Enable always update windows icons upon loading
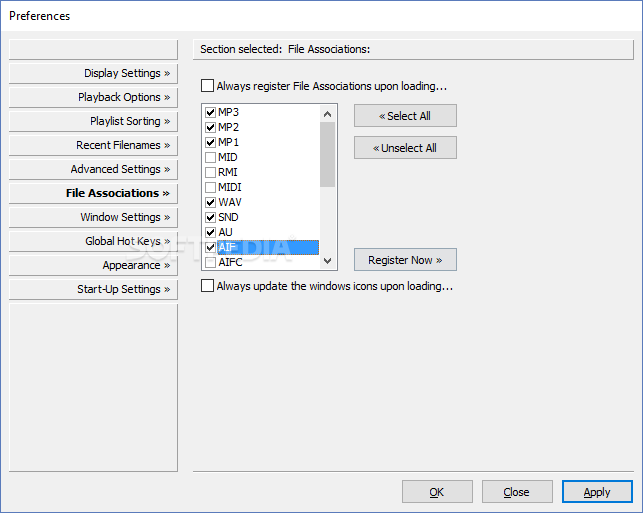Image resolution: width=643 pixels, height=513 pixels. [207, 285]
